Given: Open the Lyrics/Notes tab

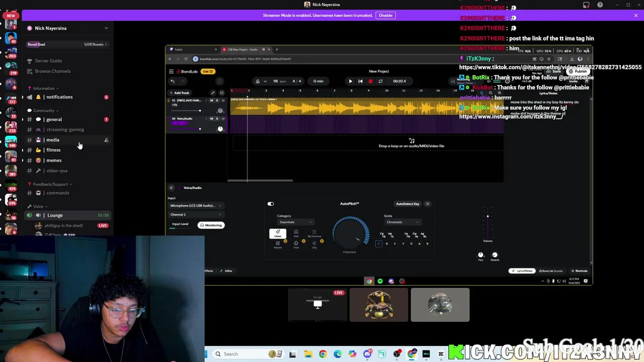Looking at the screenshot, I should pyautogui.click(x=522, y=271).
